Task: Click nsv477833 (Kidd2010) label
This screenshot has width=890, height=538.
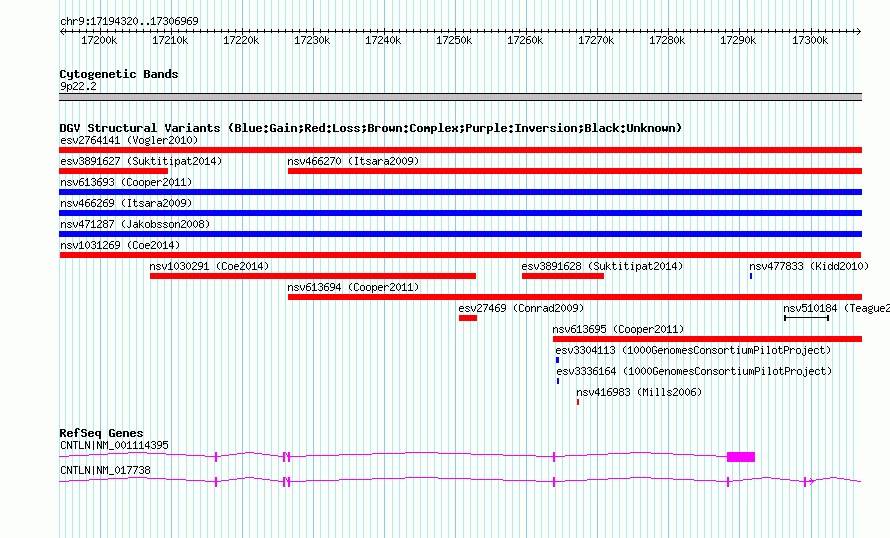Action: [x=809, y=266]
